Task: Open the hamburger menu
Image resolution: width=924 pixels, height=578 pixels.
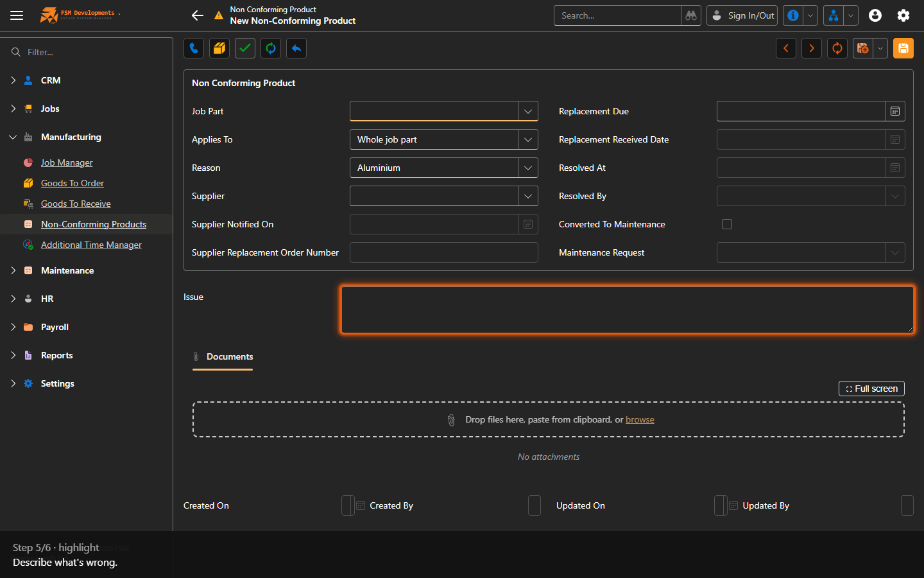Action: (17, 15)
